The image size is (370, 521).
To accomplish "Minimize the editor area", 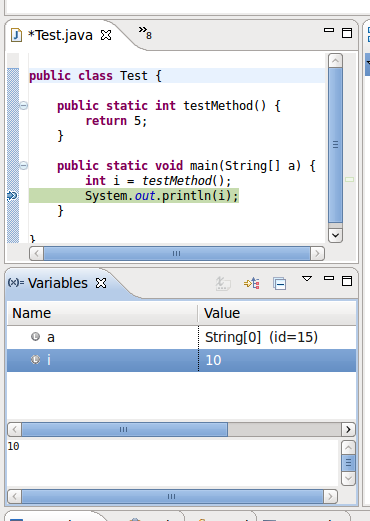I will [x=329, y=30].
